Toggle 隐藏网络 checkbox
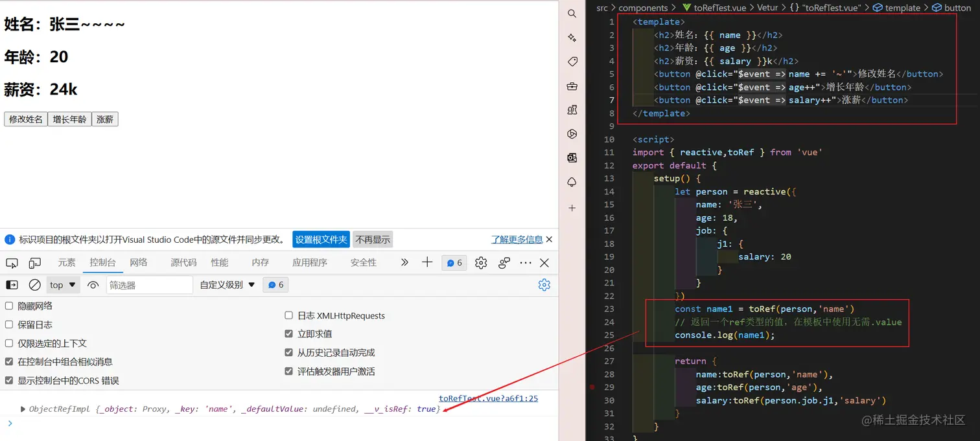 [9, 306]
